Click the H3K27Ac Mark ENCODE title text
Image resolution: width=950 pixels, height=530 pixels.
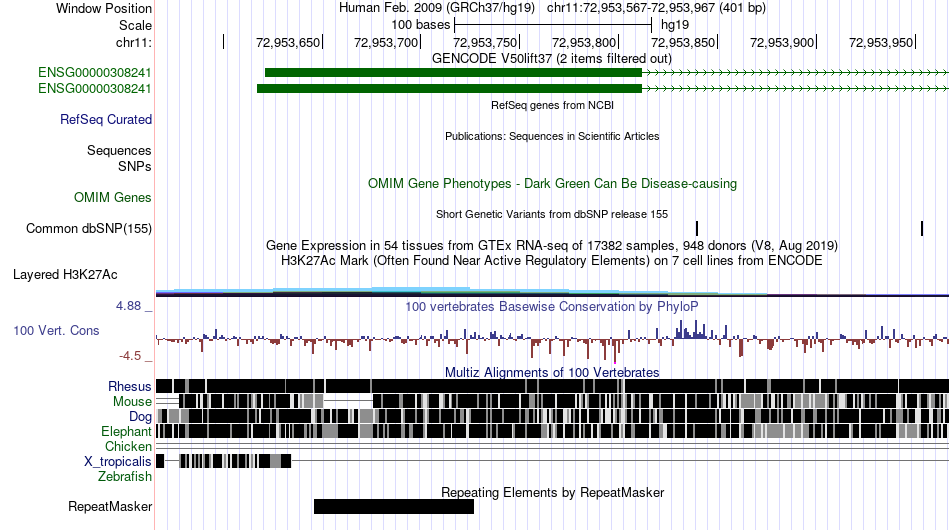click(x=552, y=260)
